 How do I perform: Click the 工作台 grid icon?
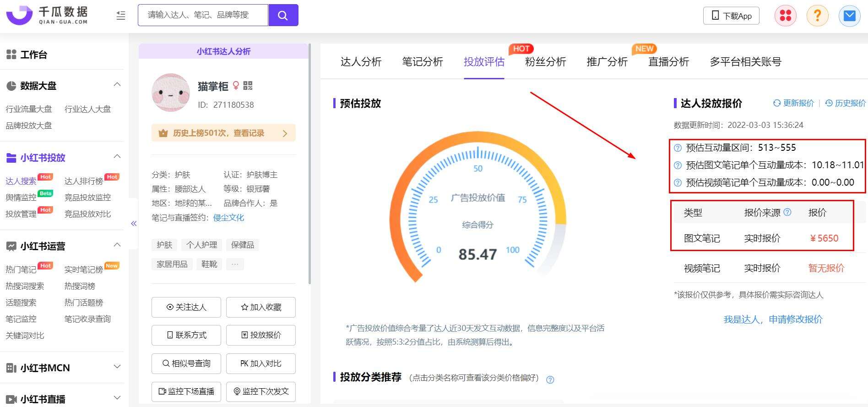pos(11,55)
